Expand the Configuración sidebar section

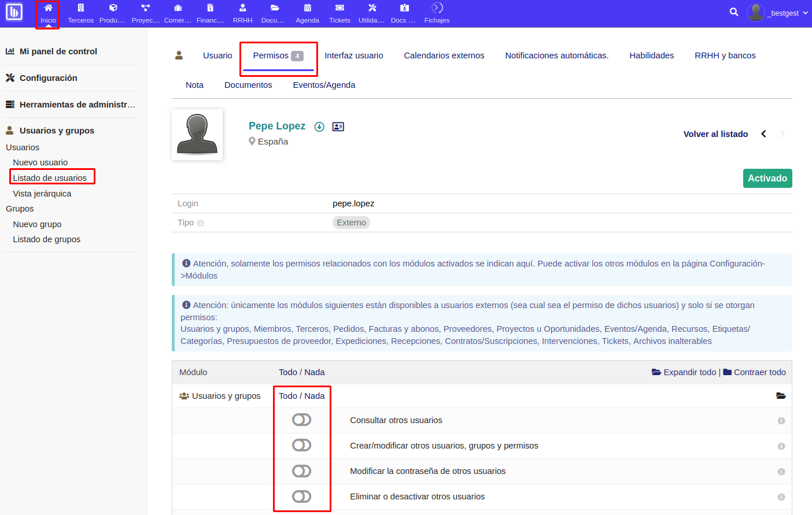[50, 77]
